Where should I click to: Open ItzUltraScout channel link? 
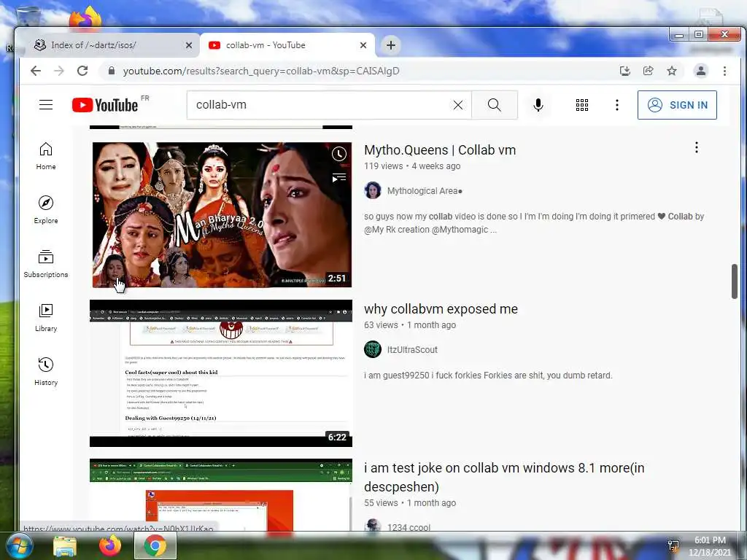pyautogui.click(x=412, y=349)
